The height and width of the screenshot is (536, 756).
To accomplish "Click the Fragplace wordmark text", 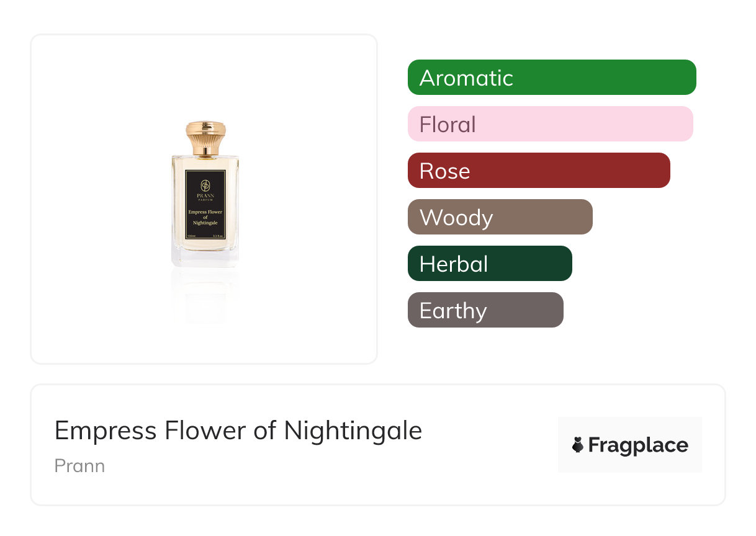I will (638, 445).
